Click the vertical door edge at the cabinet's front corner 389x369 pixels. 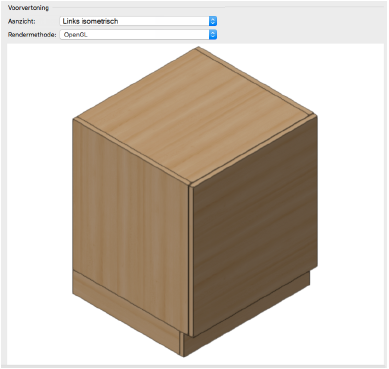(x=191, y=260)
